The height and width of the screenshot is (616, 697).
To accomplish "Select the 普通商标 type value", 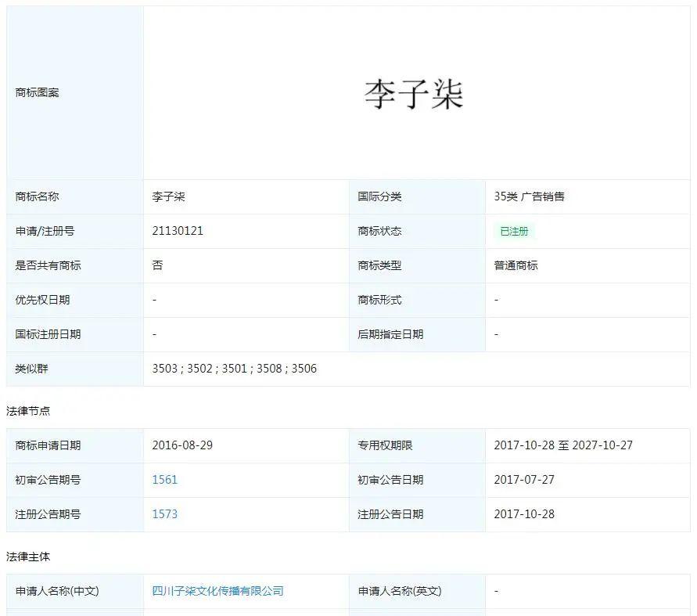I will click(516, 265).
